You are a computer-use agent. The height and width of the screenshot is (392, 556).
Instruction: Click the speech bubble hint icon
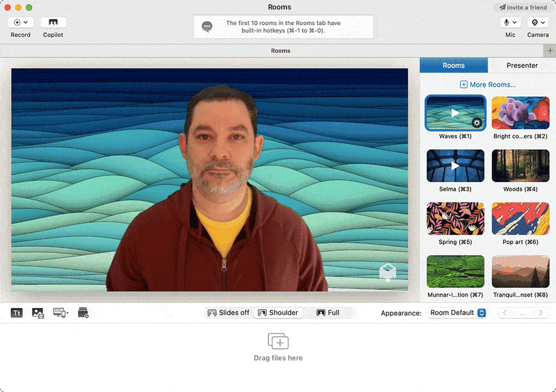tap(206, 27)
